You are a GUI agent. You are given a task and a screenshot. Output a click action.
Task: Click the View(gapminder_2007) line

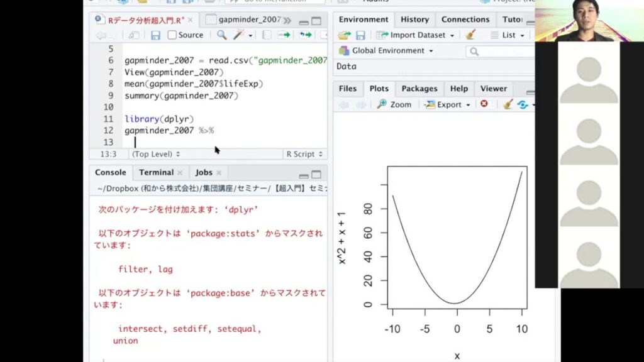tap(174, 72)
